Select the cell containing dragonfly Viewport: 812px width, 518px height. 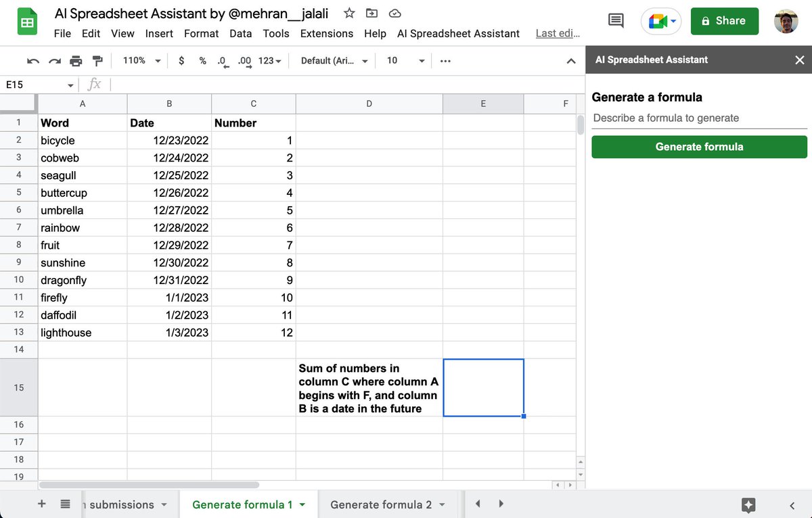click(x=83, y=280)
